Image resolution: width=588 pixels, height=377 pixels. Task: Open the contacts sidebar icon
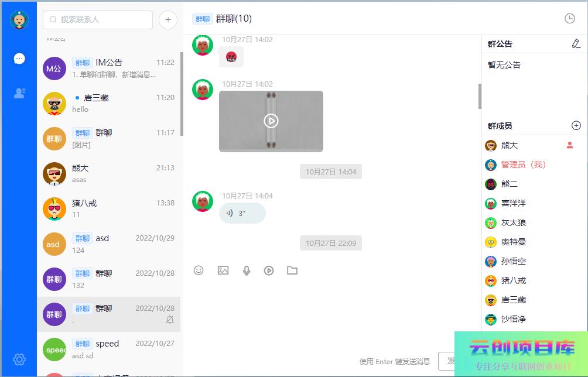pos(19,93)
